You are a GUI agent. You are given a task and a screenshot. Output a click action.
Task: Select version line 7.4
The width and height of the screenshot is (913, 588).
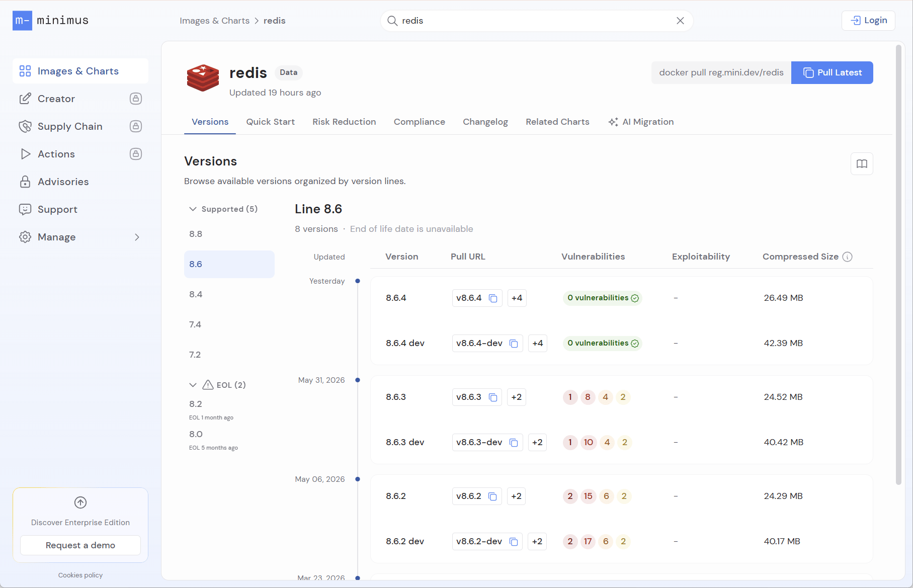tap(229, 324)
